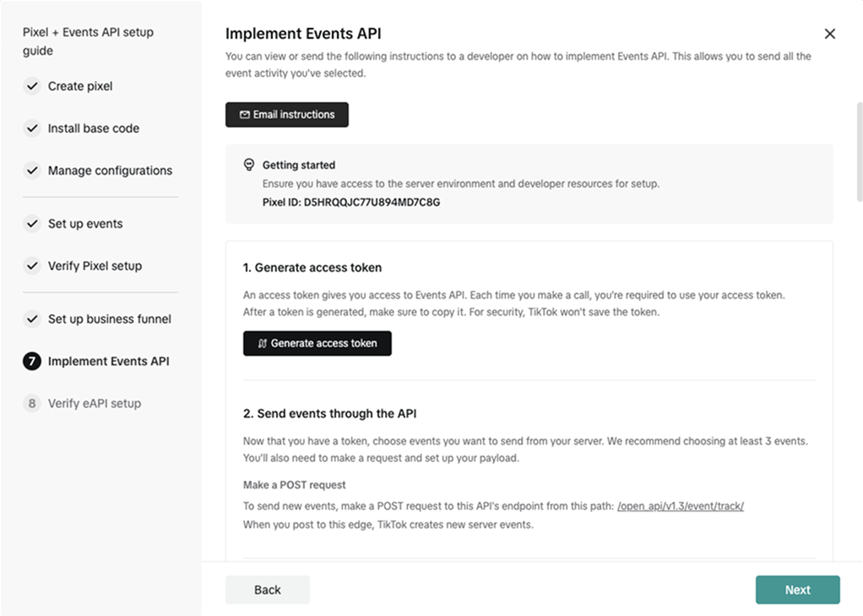Click the checkmark icon beside Set up events
This screenshot has width=863, height=616.
pos(32,224)
